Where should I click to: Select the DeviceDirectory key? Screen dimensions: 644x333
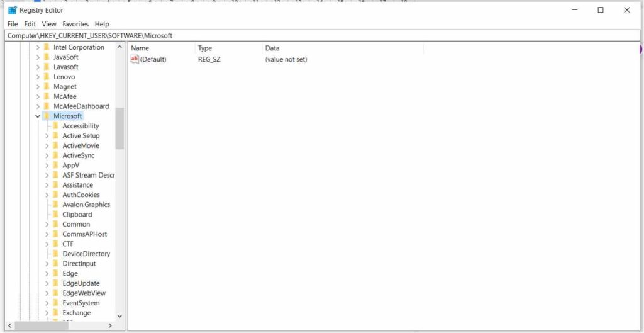[86, 254]
